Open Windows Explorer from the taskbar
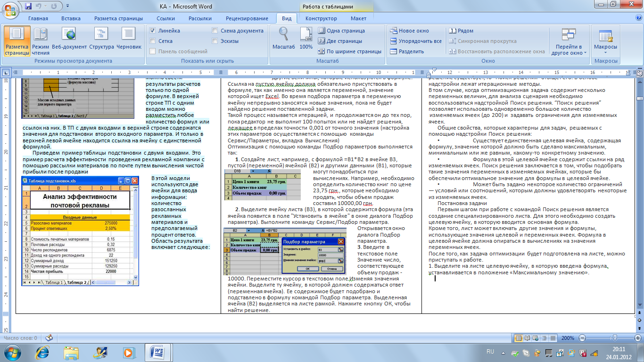The image size is (644, 362). tap(72, 352)
